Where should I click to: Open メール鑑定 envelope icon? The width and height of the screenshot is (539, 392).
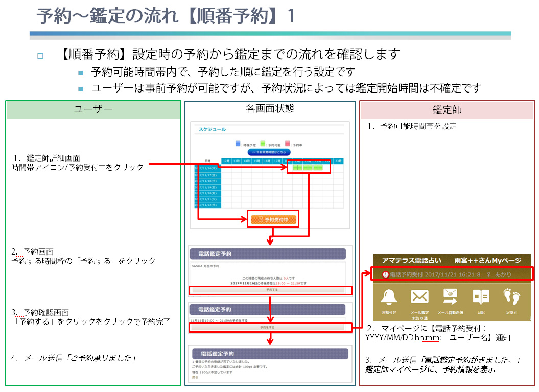419,296
